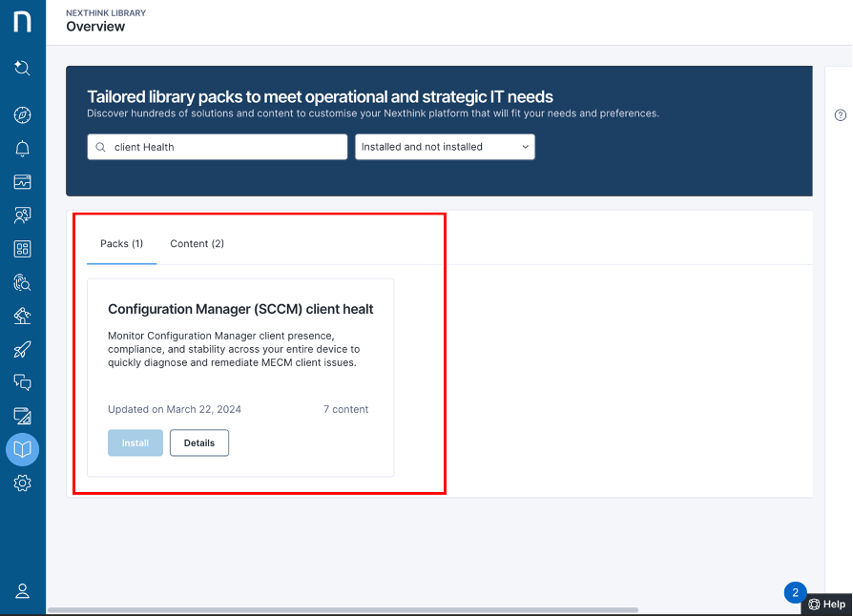Select the investigations search icon in sidebar

pyautogui.click(x=21, y=281)
